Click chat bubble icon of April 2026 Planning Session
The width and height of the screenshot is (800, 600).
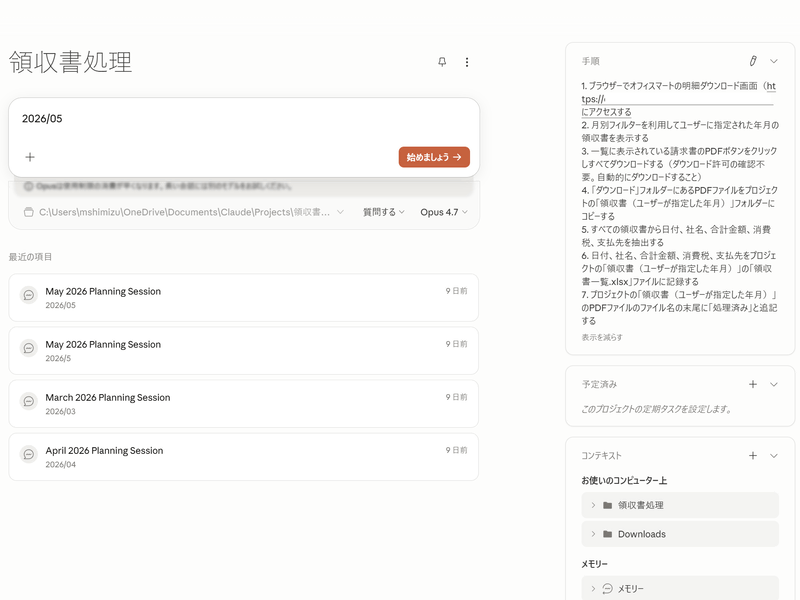[29, 454]
